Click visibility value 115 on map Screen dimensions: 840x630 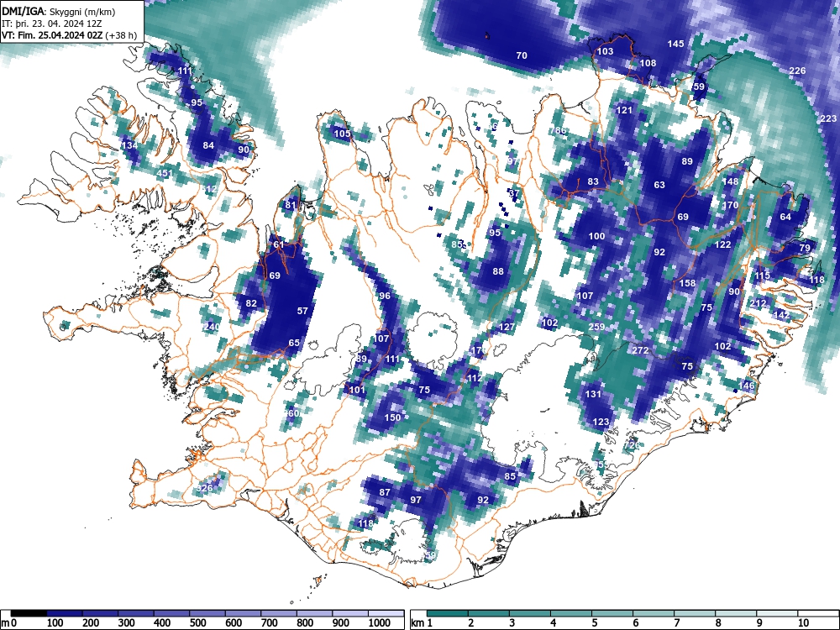(x=762, y=276)
